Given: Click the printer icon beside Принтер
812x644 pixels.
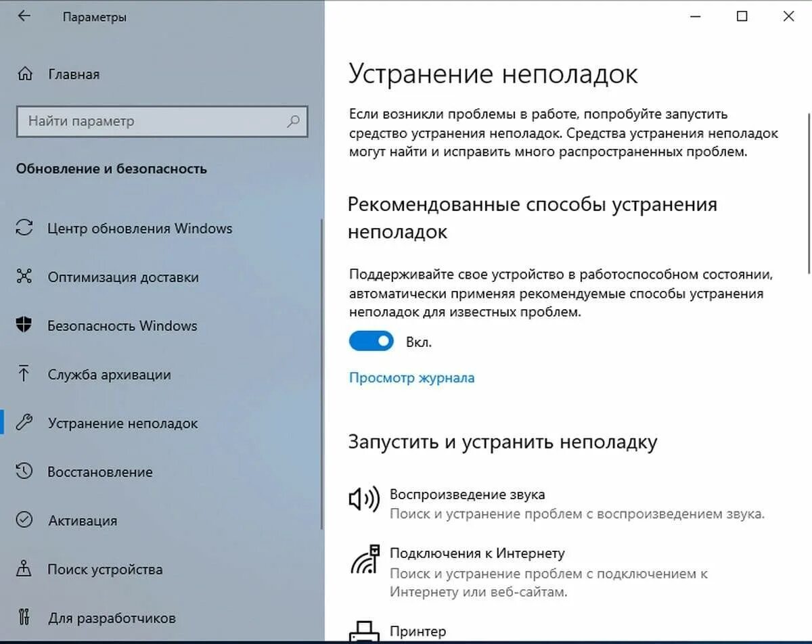Looking at the screenshot, I should [x=365, y=632].
